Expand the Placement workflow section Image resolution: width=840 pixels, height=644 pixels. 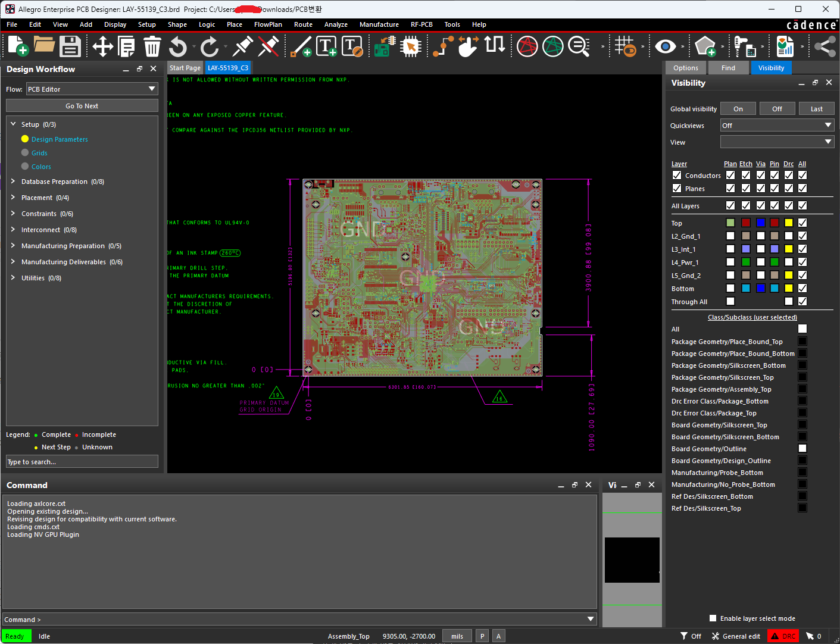[13, 198]
